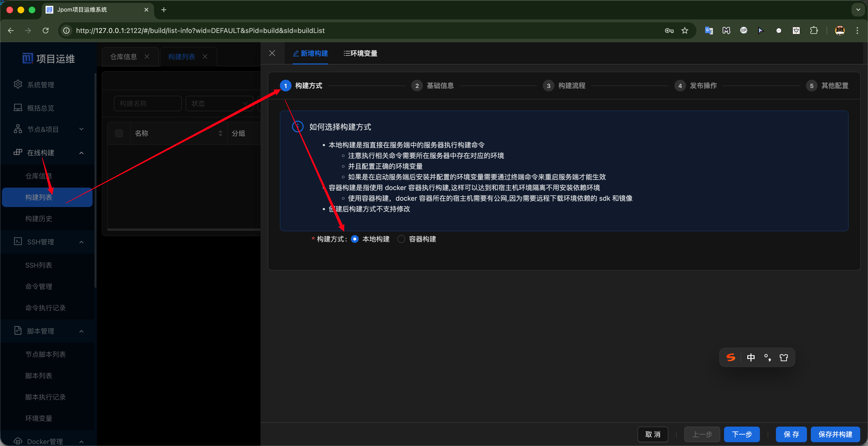Select 本地构建 radio button
Screen dimensions: 868x446
click(x=355, y=239)
